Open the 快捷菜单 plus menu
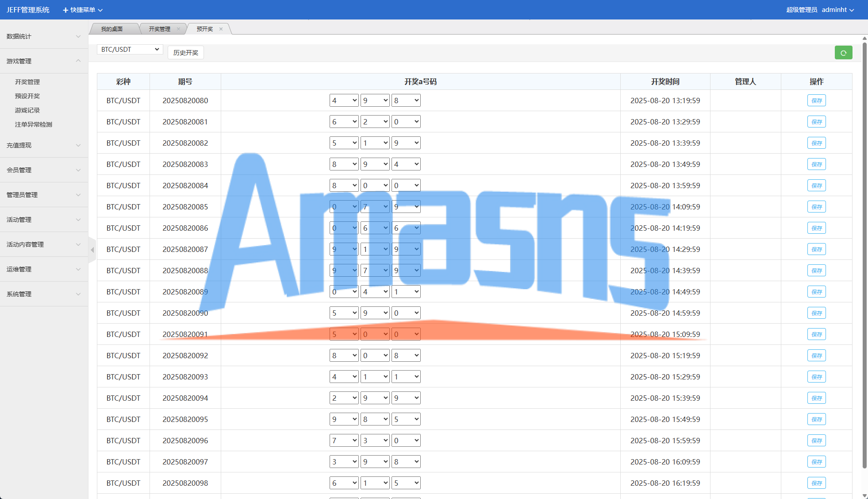The image size is (868, 499). (82, 10)
